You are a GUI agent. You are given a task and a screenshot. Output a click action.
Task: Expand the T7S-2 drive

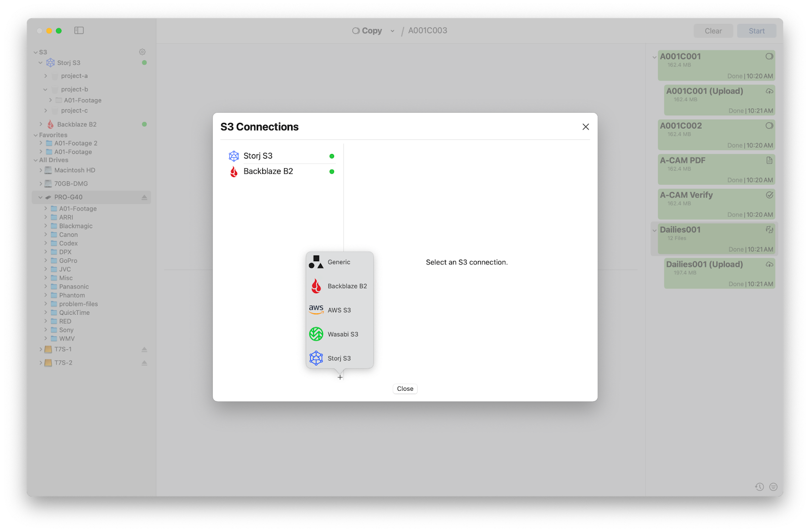click(x=40, y=363)
